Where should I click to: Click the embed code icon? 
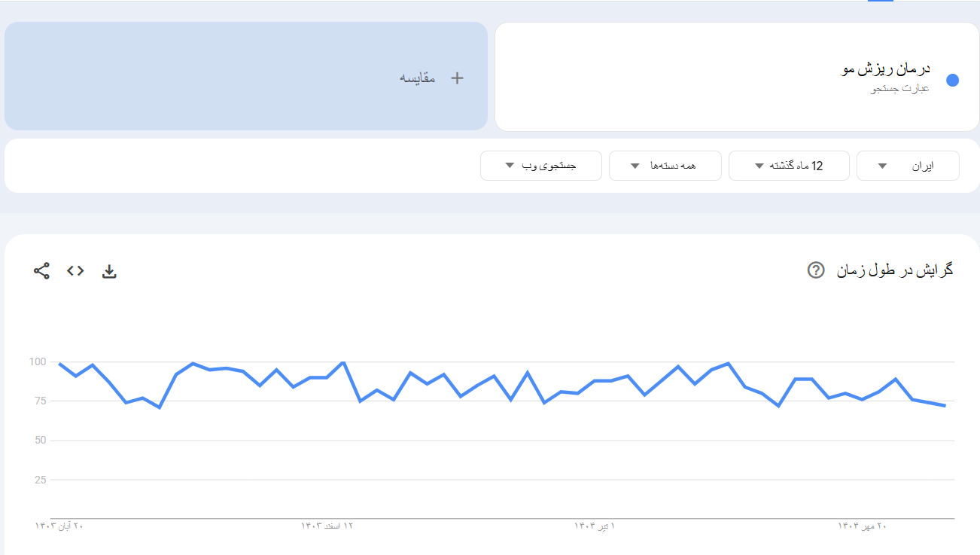click(75, 271)
